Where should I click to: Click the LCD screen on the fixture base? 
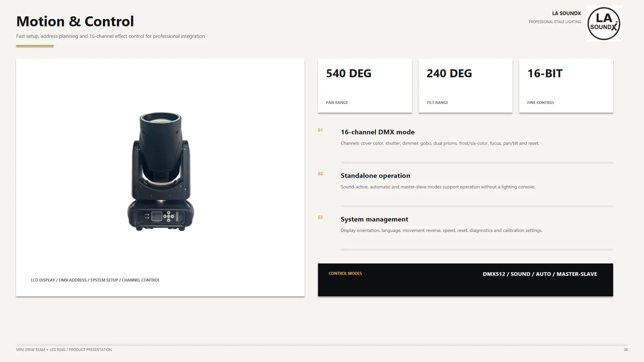tap(157, 216)
